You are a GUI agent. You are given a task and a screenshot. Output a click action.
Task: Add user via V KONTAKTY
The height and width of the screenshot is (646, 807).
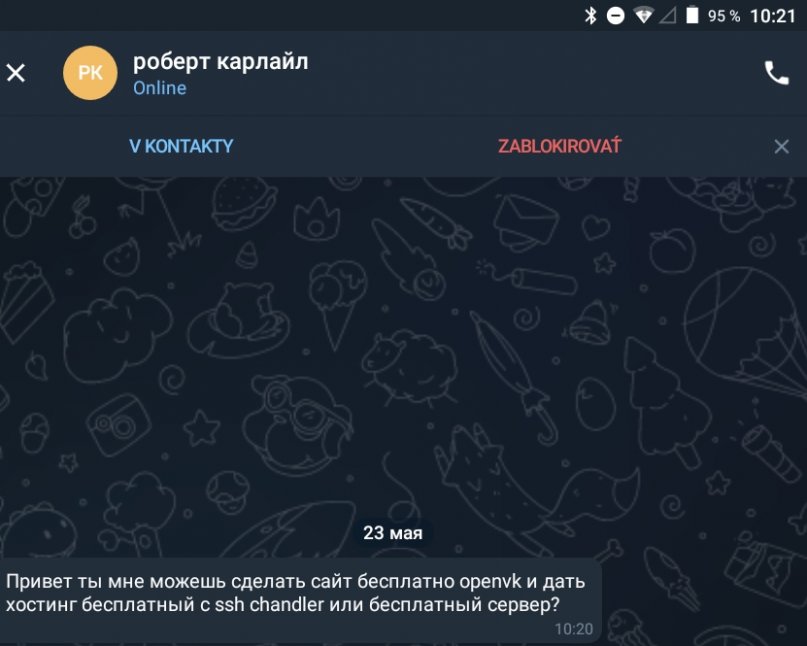[181, 146]
